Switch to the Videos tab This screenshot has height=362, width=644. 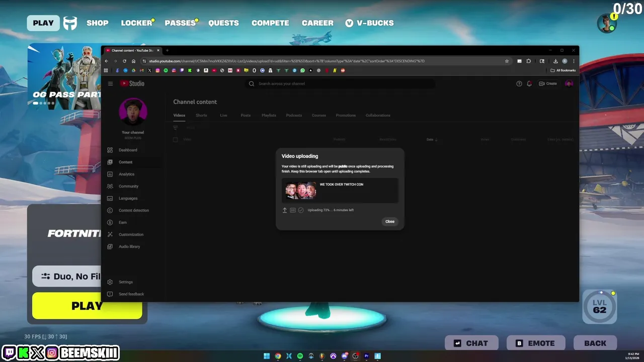179,115
